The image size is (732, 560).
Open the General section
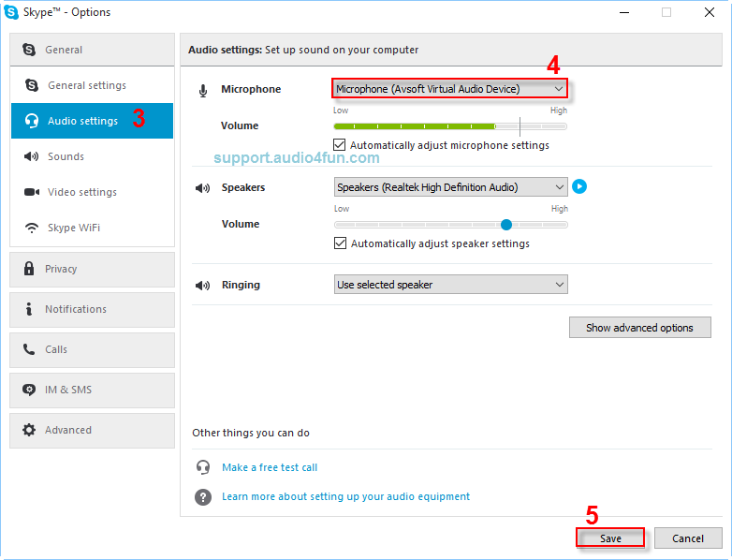(92, 50)
